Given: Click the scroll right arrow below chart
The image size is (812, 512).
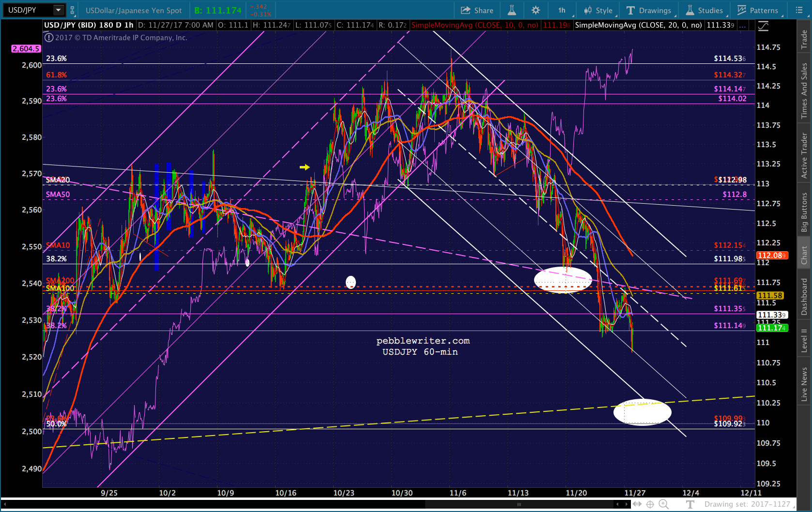Looking at the screenshot, I should pos(627,504).
